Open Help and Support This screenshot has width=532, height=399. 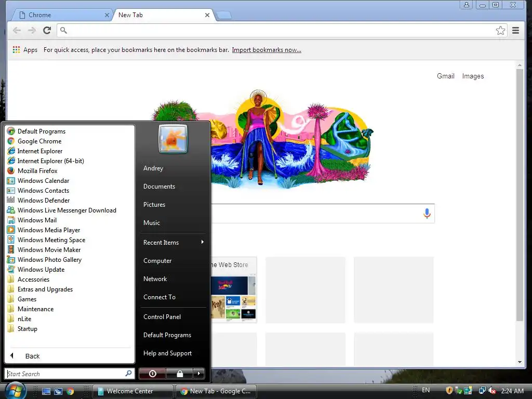point(168,353)
